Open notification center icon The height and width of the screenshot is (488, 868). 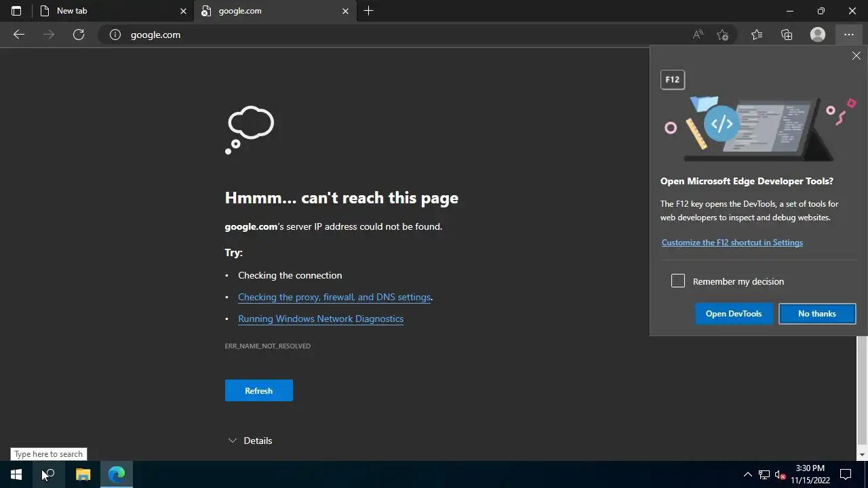pyautogui.click(x=846, y=474)
